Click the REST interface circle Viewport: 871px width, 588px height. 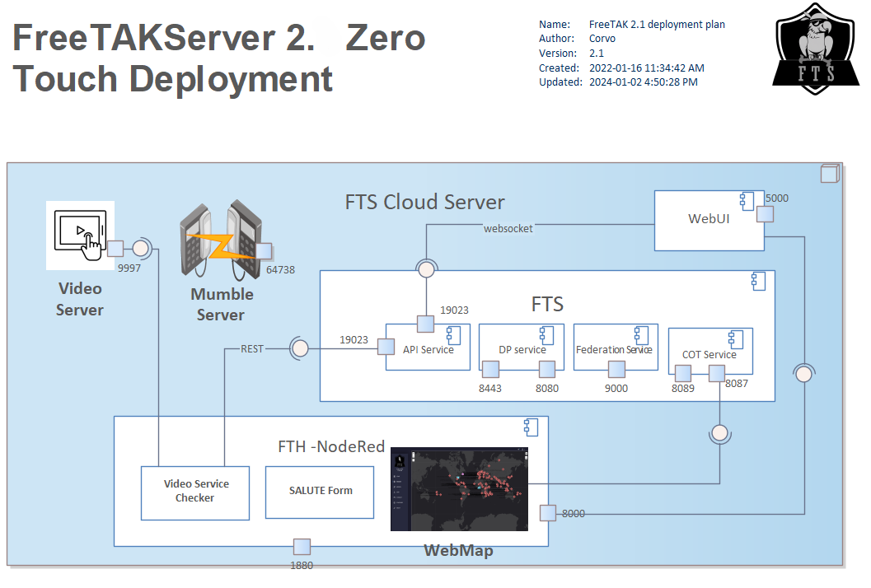coord(300,348)
